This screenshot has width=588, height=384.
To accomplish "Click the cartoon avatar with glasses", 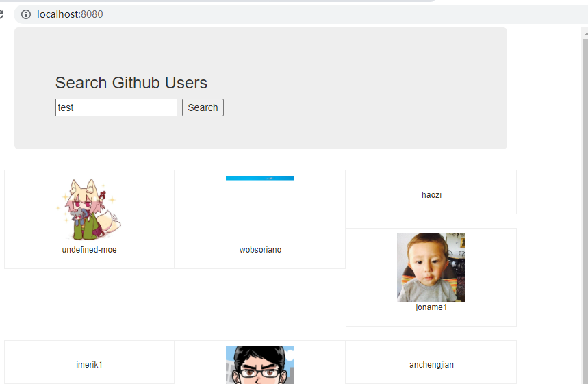I will (260, 365).
